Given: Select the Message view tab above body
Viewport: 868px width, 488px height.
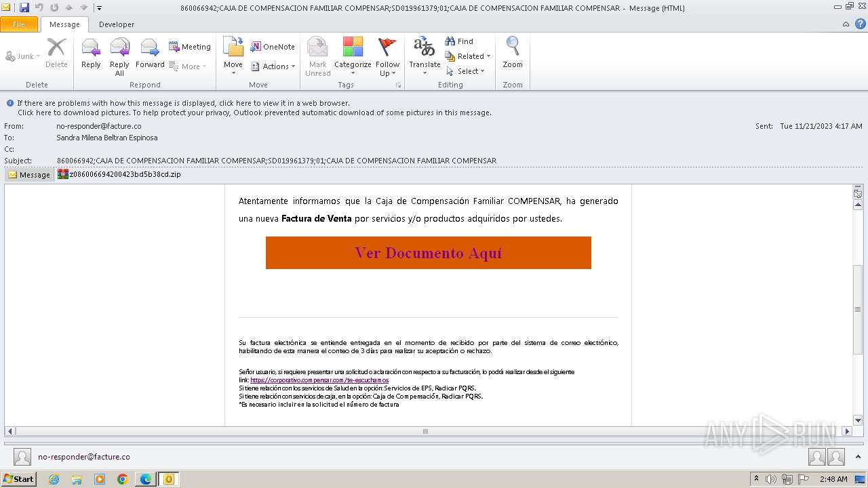Looking at the screenshot, I should 29,174.
